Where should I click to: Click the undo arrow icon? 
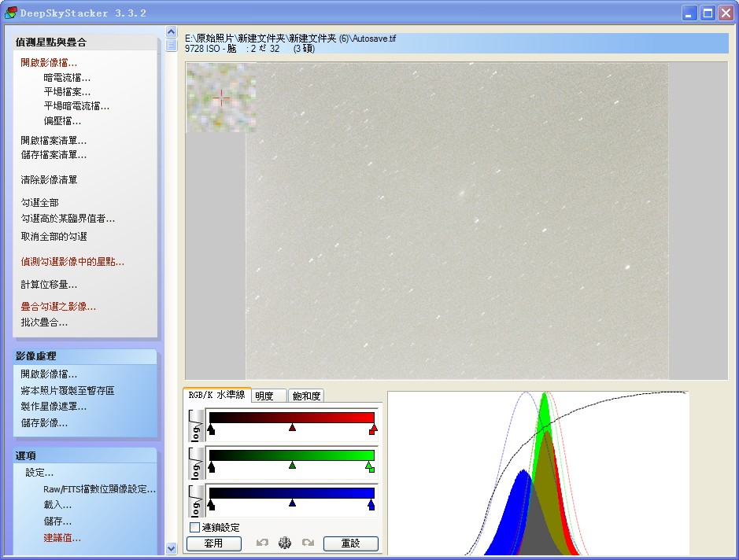pyautogui.click(x=262, y=543)
